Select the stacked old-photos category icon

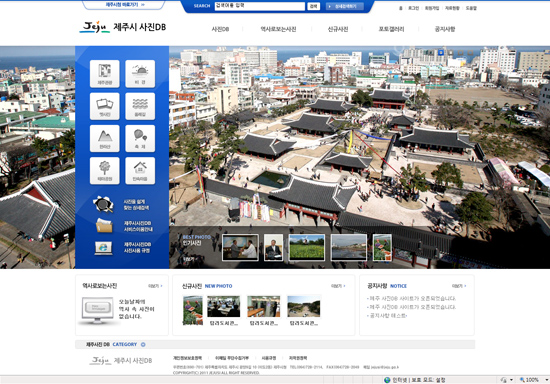105,106
